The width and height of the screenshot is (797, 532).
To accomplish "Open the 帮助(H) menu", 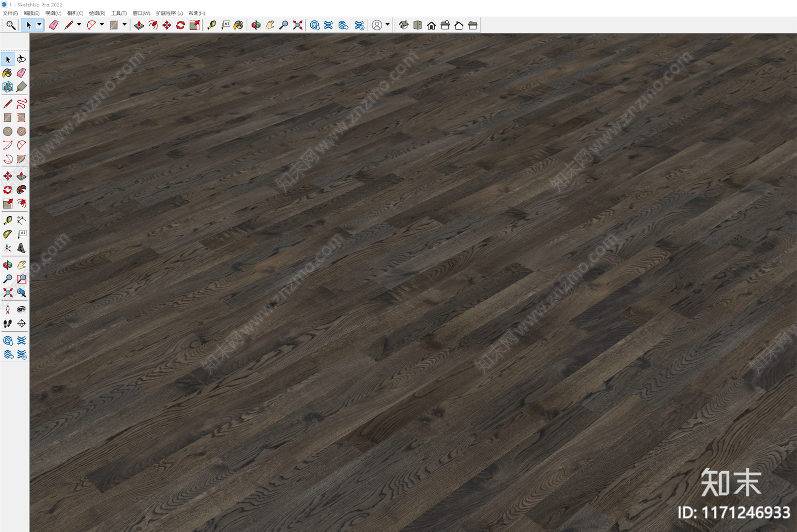I will 197,13.
